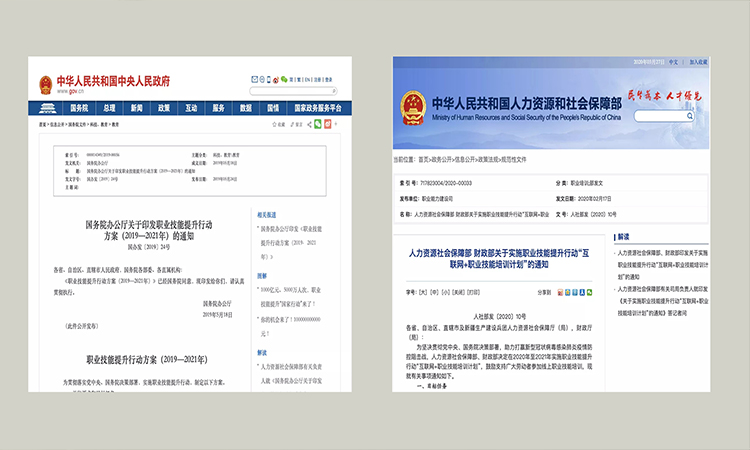Click 首页 in MOHRSS breadcrumb
This screenshot has height=450, width=750.
coord(424,160)
